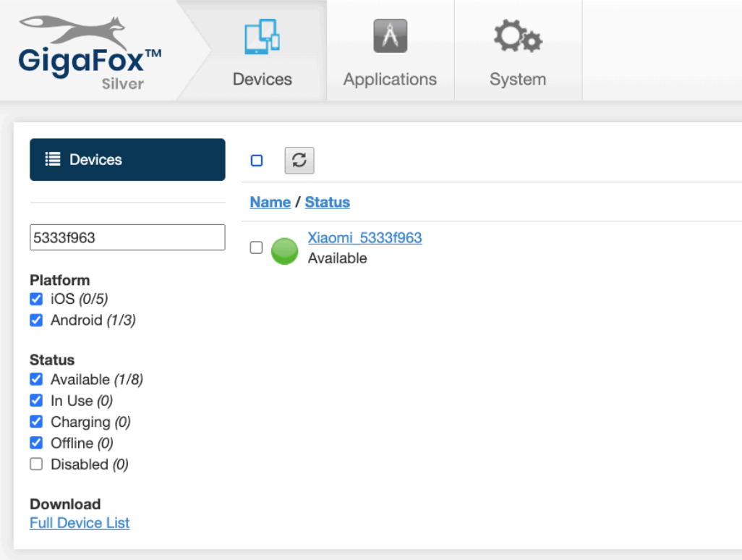This screenshot has width=742, height=560.
Task: Select the Devices tab label
Action: [x=263, y=79]
